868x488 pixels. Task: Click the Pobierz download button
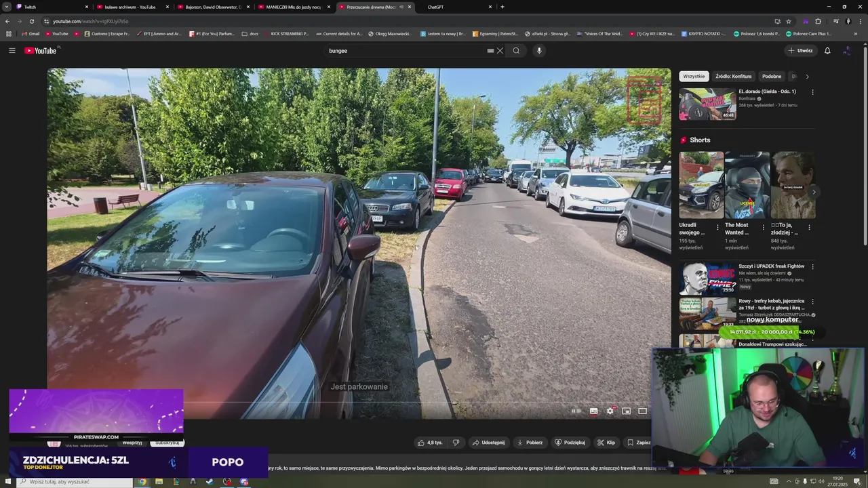pos(530,443)
